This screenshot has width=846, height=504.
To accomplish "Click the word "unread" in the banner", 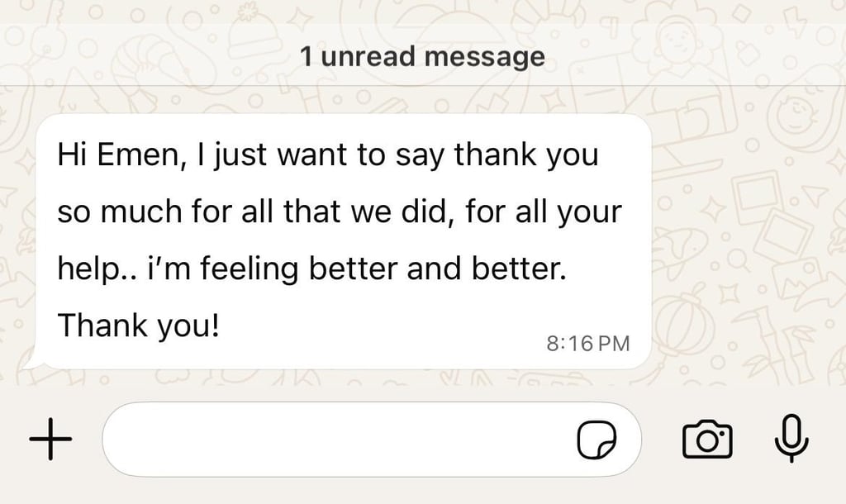I will point(369,57).
